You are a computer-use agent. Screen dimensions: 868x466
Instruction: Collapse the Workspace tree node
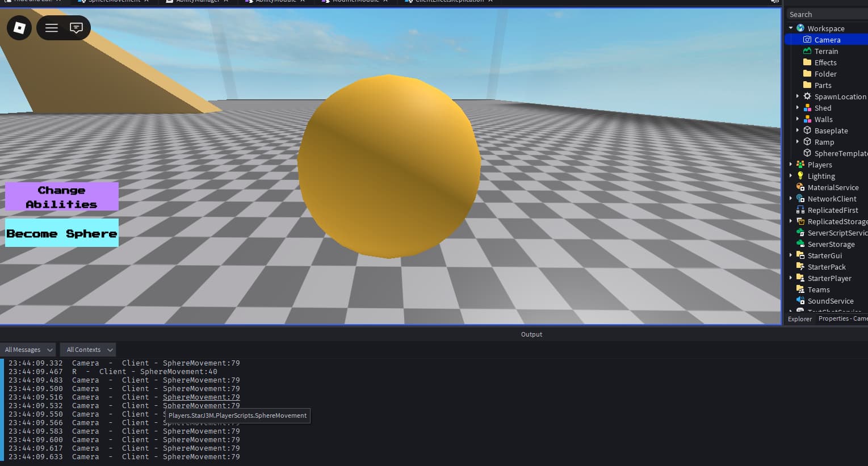point(791,28)
